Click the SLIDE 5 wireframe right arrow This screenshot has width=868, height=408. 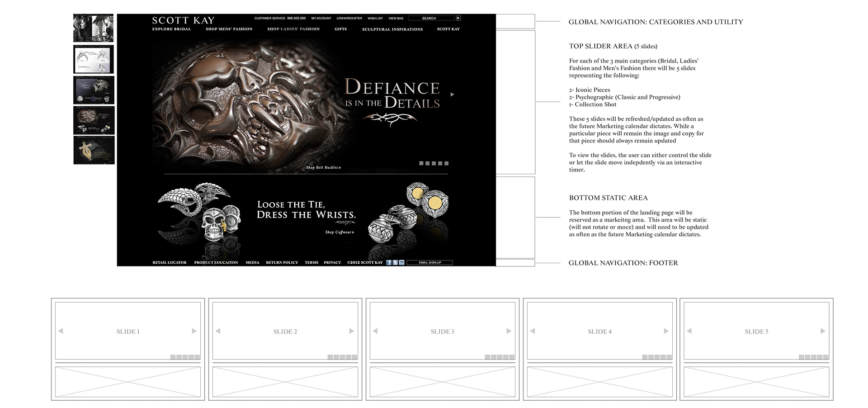tap(823, 331)
